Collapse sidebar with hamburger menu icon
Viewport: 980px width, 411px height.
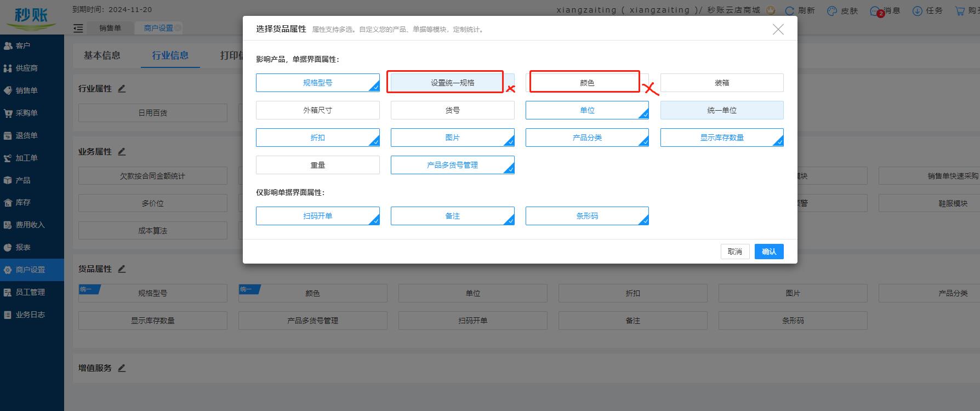[78, 28]
